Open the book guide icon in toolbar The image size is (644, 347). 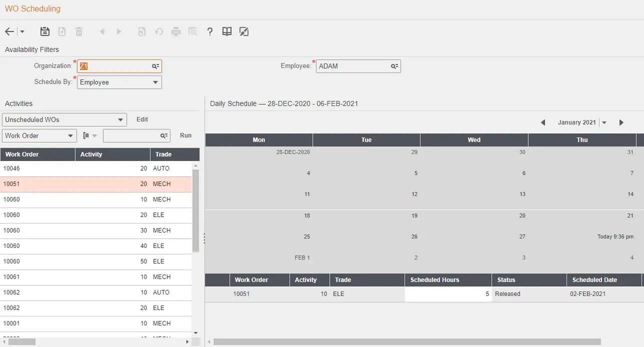coord(227,31)
